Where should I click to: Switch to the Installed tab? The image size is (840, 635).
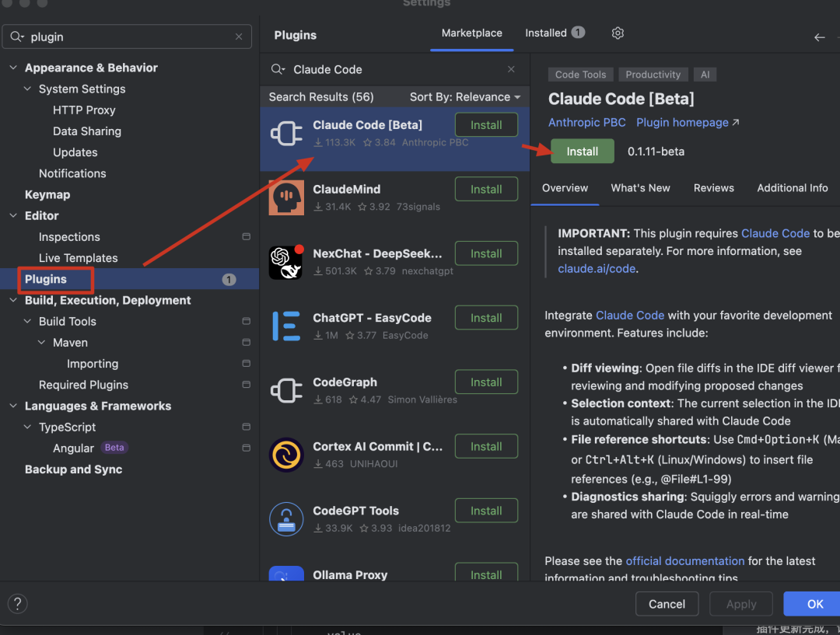[x=555, y=33]
